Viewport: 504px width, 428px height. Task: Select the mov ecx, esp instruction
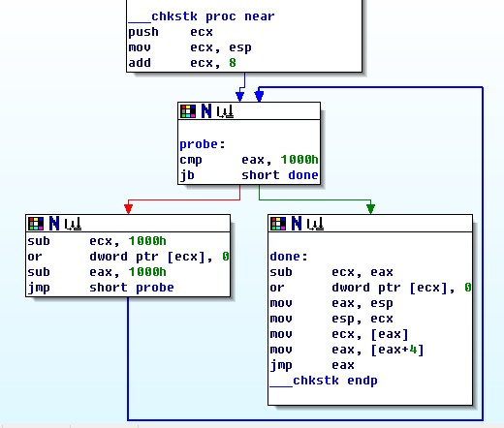(190, 47)
